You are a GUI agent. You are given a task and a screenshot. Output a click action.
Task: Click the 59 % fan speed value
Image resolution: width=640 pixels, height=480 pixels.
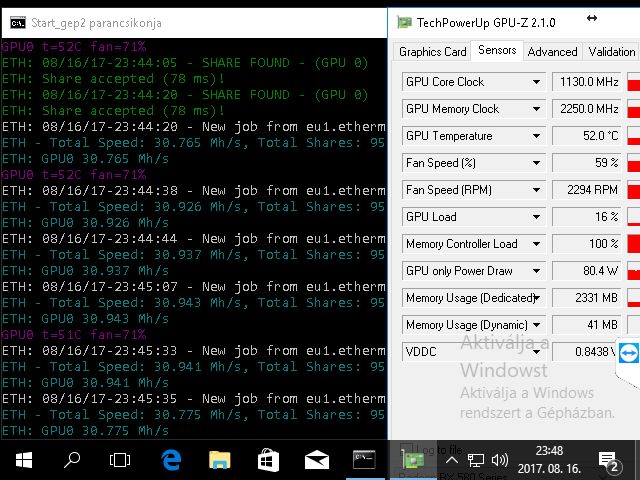(586, 163)
